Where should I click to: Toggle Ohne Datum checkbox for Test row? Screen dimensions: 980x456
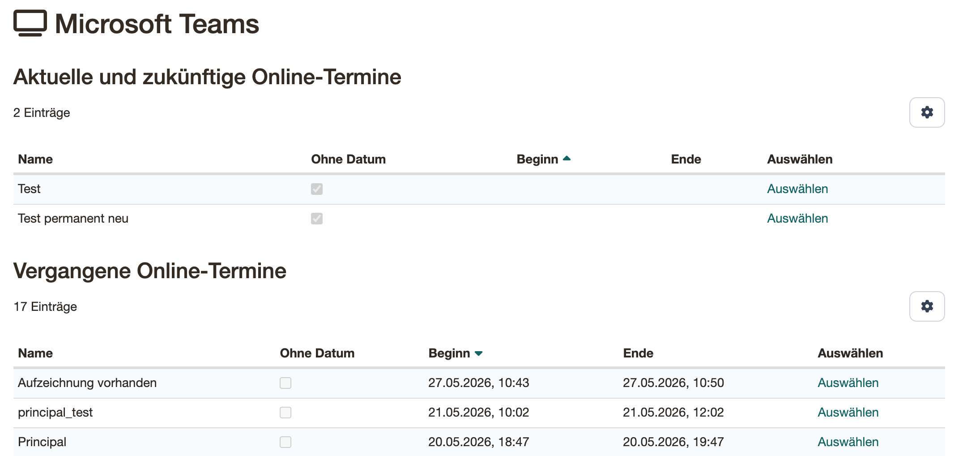(317, 189)
